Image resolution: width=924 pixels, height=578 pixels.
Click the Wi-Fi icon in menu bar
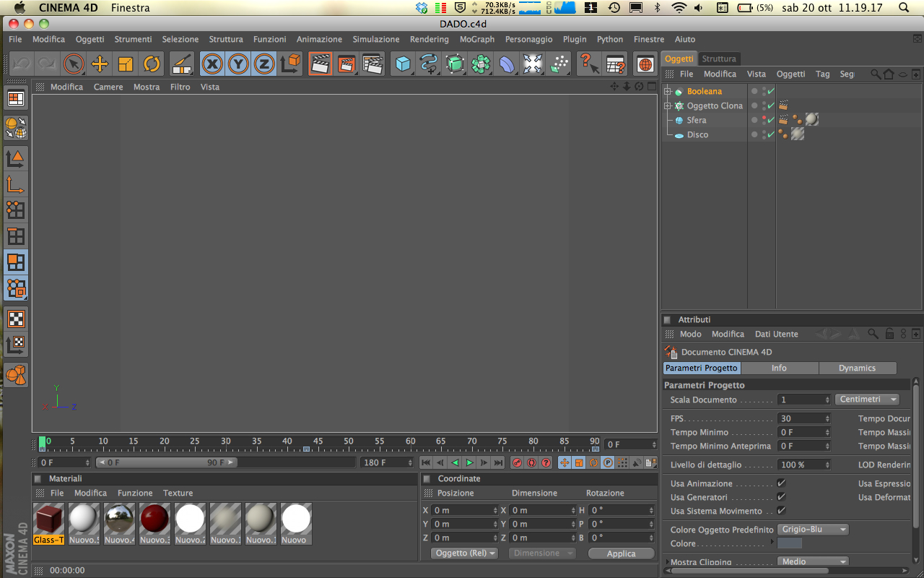click(678, 8)
